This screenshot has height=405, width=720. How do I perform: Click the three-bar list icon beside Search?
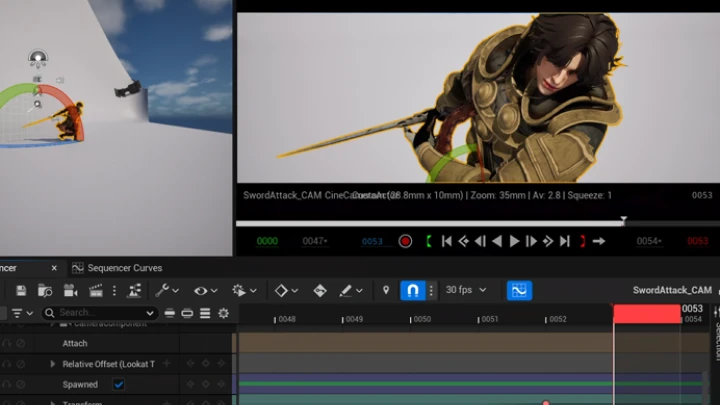205,313
